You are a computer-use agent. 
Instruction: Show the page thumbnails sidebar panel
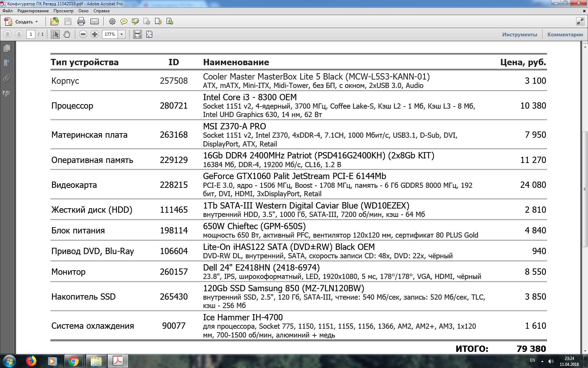[7, 48]
